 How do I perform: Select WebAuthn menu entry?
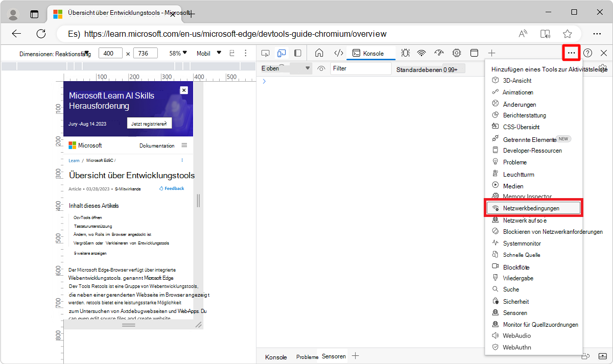(x=533, y=348)
